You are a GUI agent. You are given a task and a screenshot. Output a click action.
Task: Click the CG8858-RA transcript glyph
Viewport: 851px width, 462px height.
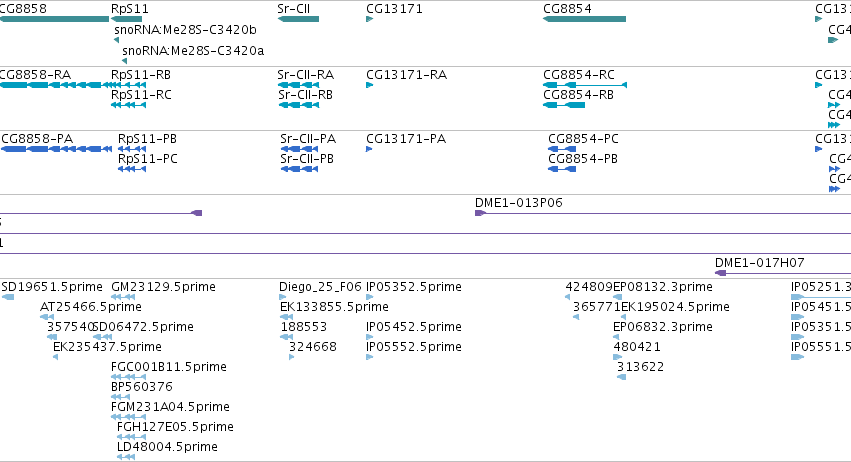click(54, 85)
